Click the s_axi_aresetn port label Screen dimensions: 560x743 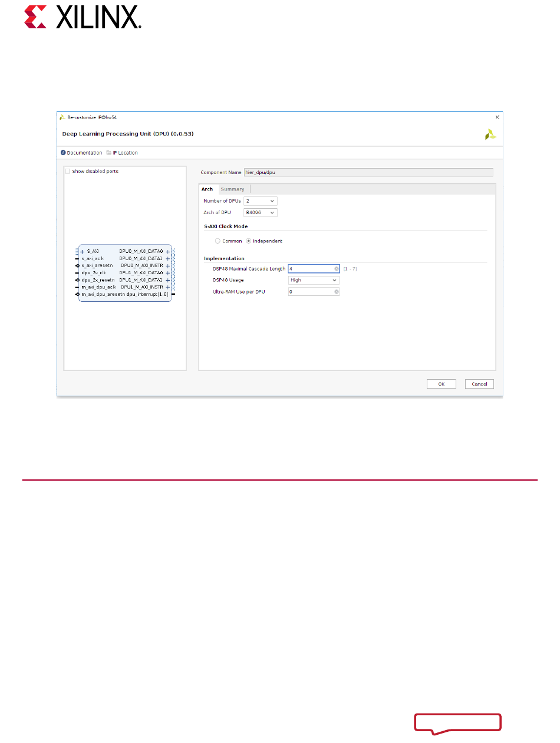pos(96,266)
